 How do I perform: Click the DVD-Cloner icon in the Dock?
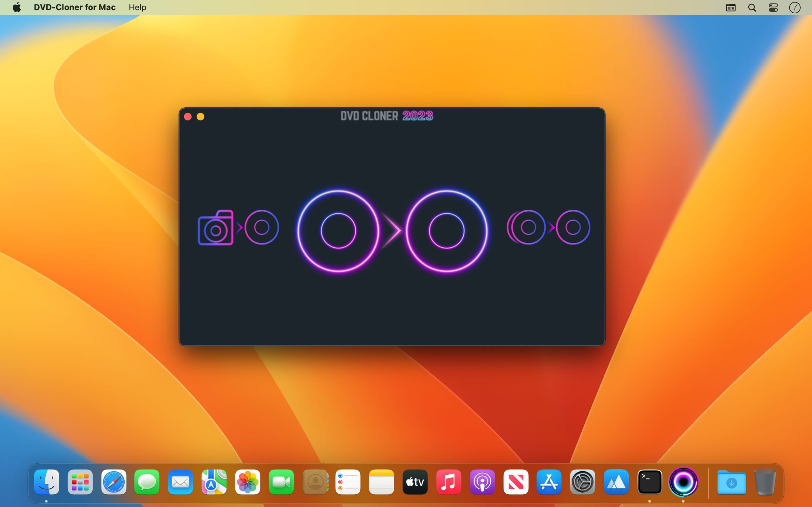[683, 482]
